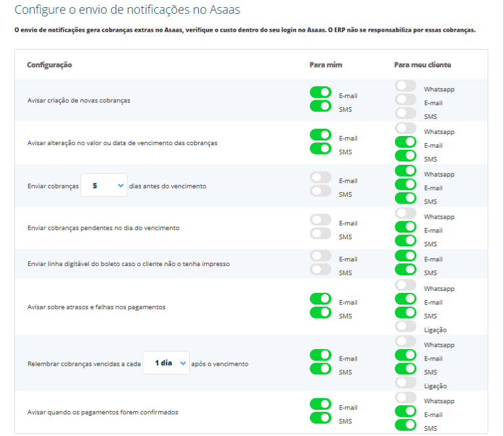Disable client E-mail for due date change
Image resolution: width=504 pixels, height=436 pixels.
pos(406,142)
